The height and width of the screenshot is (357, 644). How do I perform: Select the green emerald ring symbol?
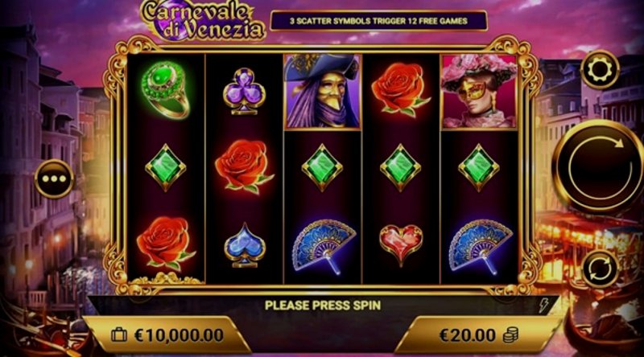[x=166, y=90]
